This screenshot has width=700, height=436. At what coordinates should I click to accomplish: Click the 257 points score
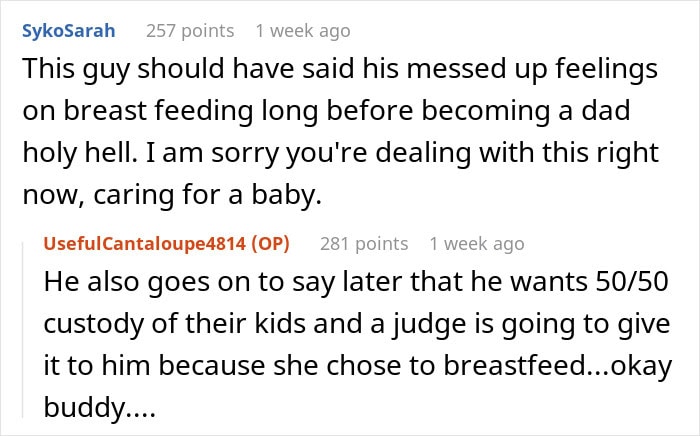190,31
